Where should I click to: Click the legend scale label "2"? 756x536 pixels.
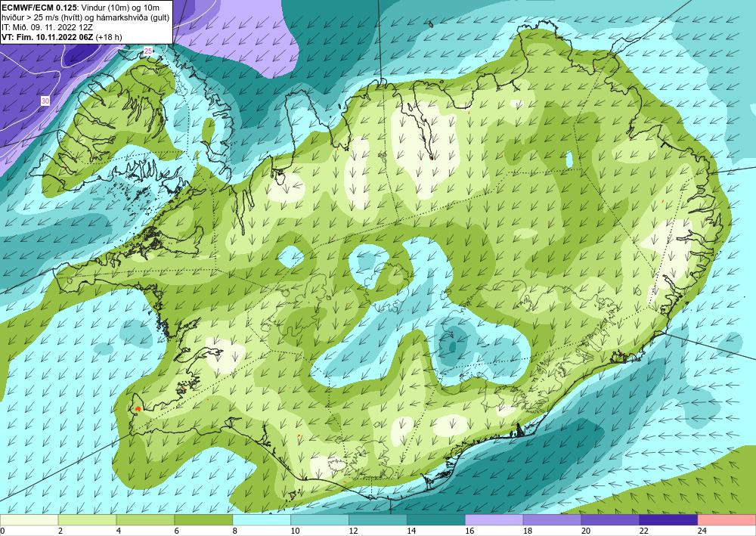(x=60, y=531)
